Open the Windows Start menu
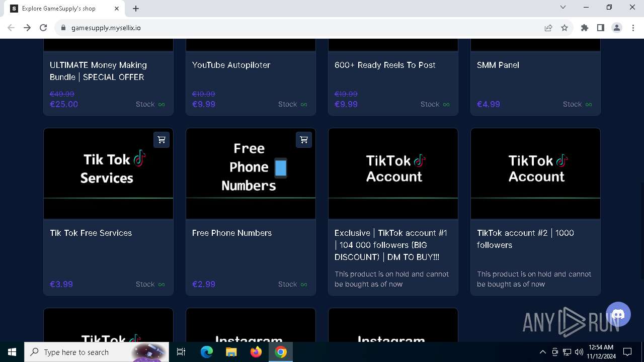The height and width of the screenshot is (362, 644). click(12, 352)
